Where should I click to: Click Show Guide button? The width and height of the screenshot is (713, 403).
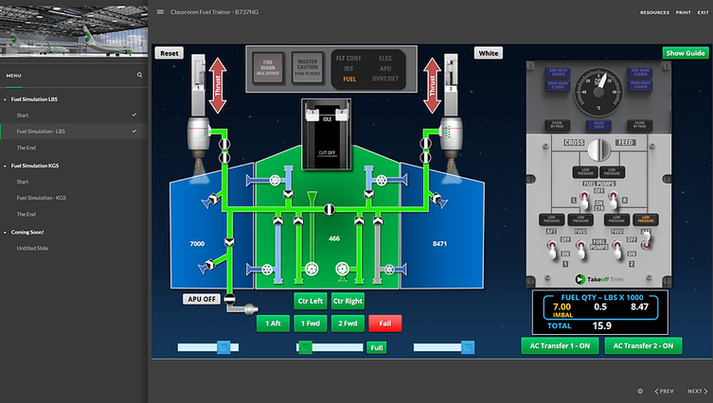point(685,53)
